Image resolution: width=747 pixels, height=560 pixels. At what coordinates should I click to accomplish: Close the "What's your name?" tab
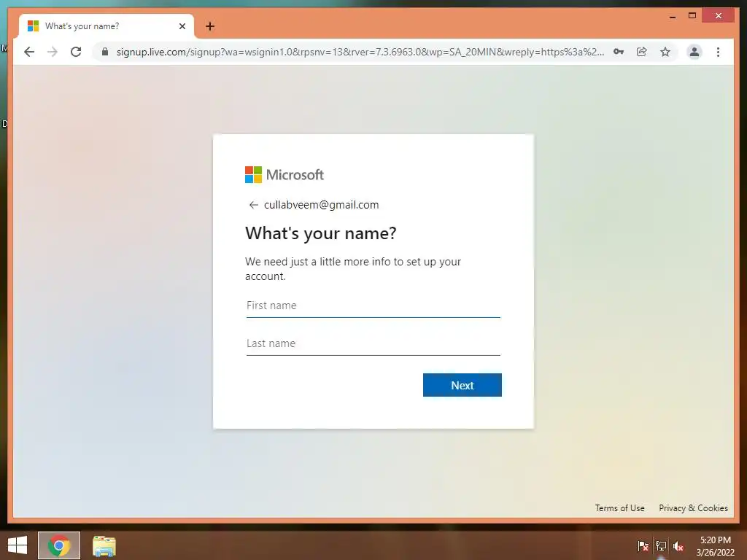tap(182, 26)
